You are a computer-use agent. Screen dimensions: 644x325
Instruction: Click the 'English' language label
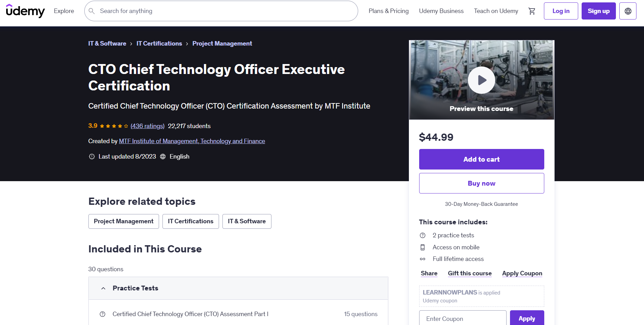click(x=179, y=157)
